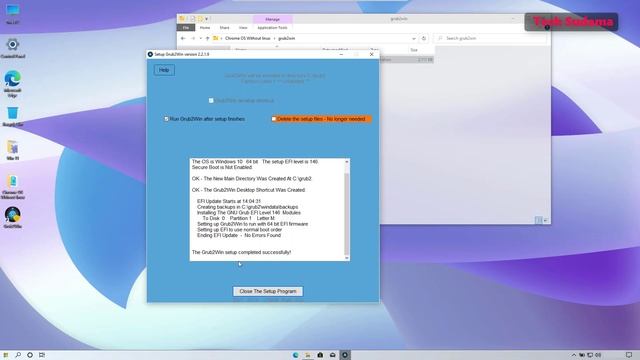
Task: Switch to File Explorer on the taskbar
Action: coord(308,355)
